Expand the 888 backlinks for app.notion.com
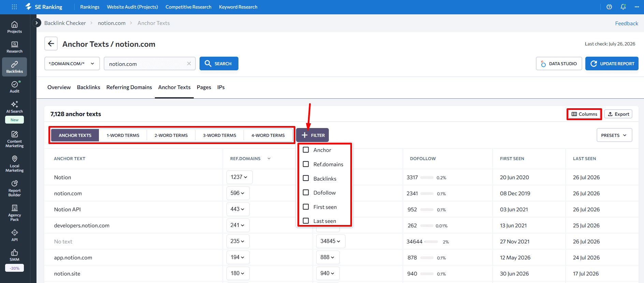The height and width of the screenshot is (283, 644). tap(328, 257)
